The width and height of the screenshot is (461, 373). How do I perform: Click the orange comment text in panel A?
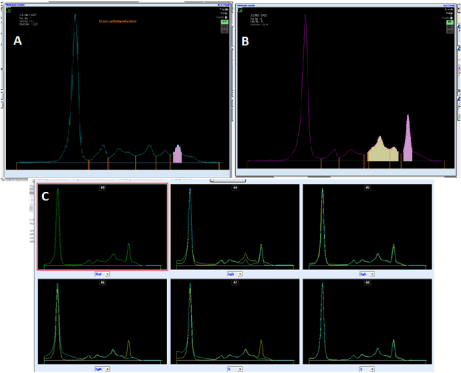117,21
